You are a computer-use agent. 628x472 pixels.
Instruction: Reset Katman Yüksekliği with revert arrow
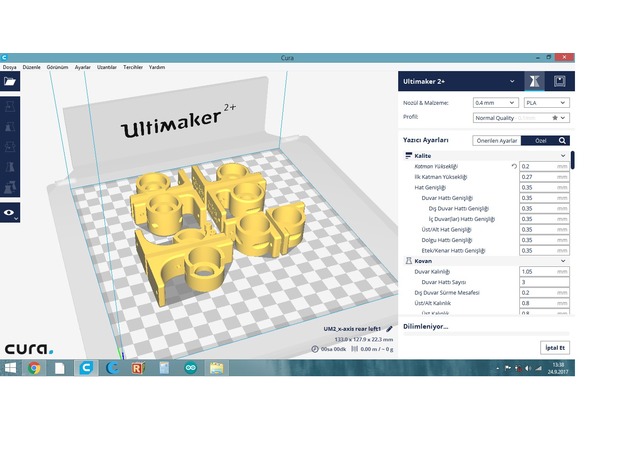(514, 166)
